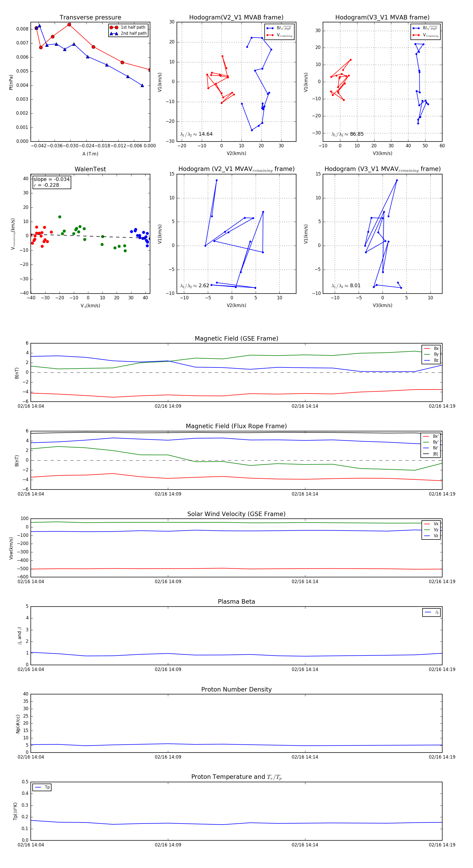Screen dimensions: 473x868
Task: Select the "Vy" legend entry
Action: (431, 530)
